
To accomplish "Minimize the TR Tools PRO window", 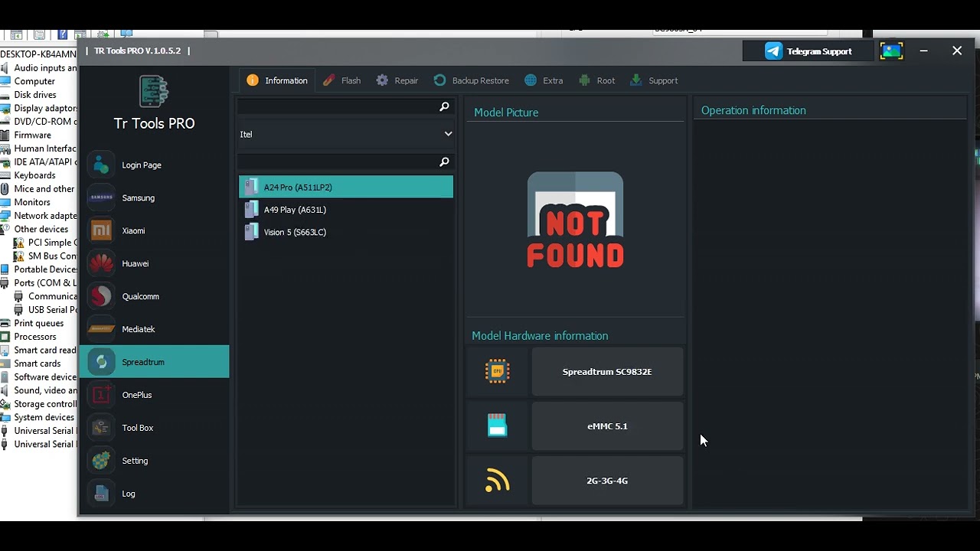I will tap(924, 51).
